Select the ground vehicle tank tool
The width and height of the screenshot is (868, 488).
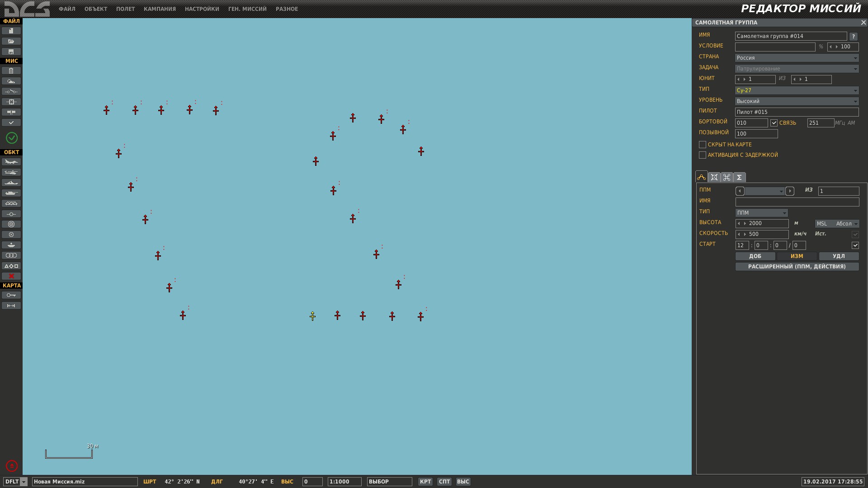11,193
